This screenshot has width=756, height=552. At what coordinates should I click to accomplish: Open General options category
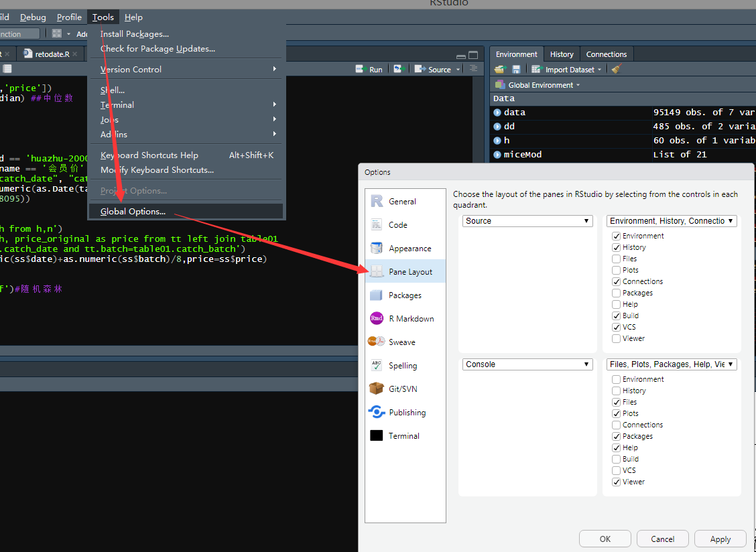click(405, 202)
